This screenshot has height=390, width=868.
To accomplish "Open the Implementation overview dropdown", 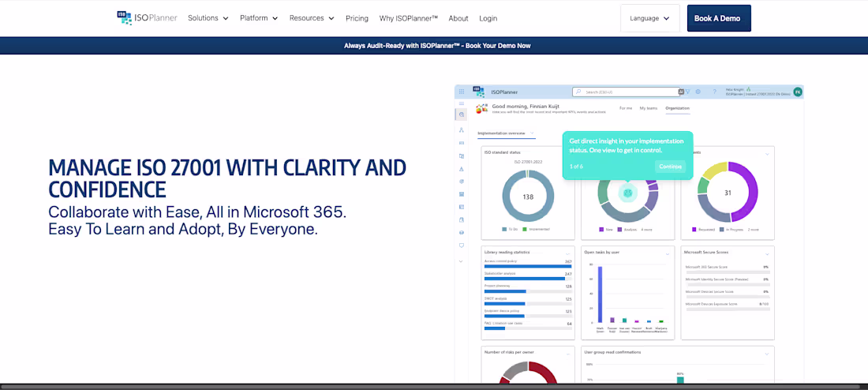I will tap(506, 133).
